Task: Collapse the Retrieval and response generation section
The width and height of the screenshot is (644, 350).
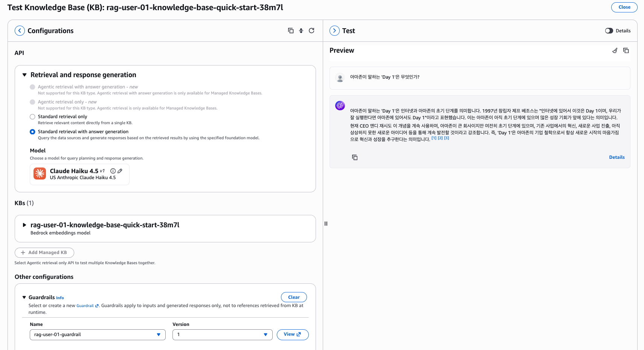Action: (x=24, y=75)
